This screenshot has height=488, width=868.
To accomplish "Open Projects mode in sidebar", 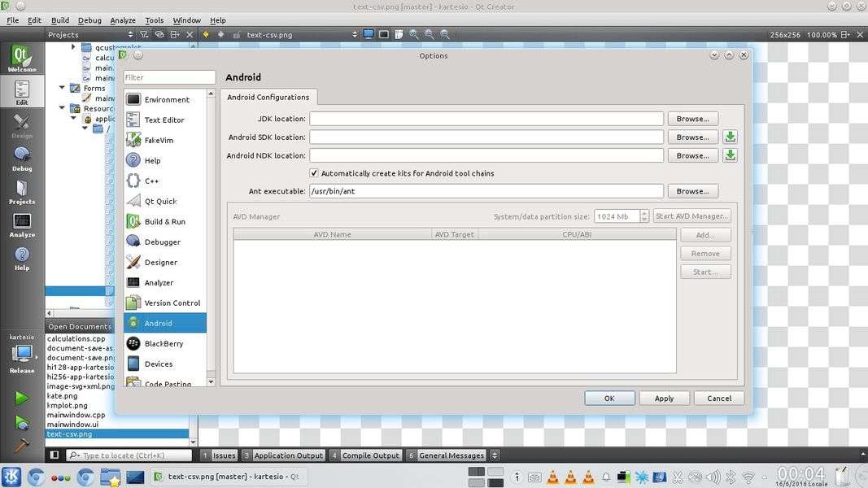I will [x=22, y=191].
